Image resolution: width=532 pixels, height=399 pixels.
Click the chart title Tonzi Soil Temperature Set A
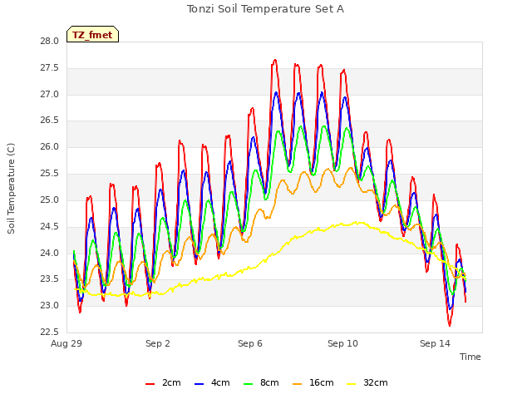(265, 9)
